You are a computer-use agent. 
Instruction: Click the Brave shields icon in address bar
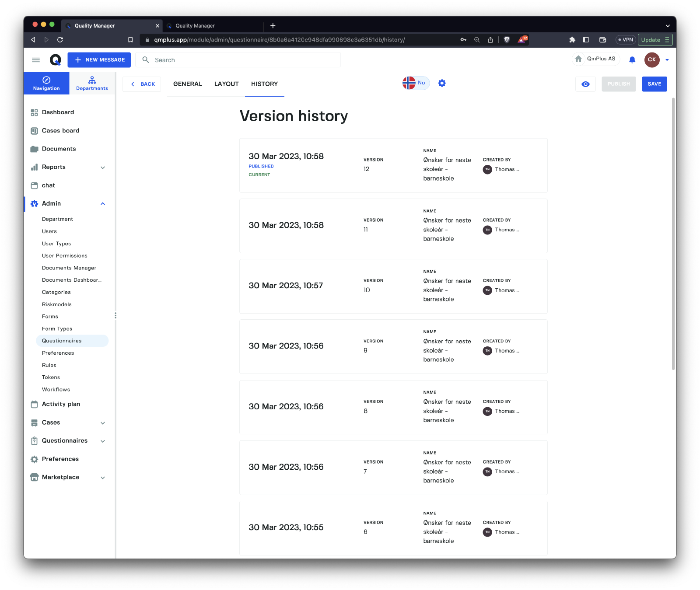(507, 40)
